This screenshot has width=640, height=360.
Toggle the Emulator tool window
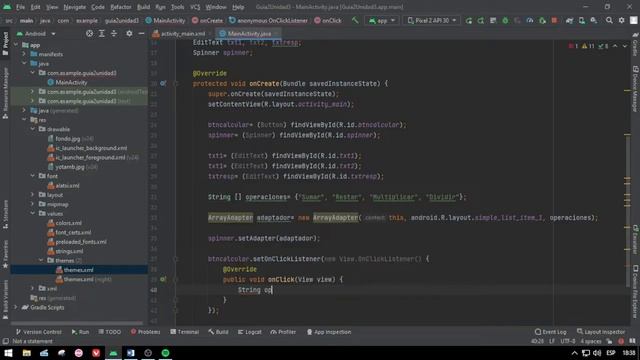point(635,239)
